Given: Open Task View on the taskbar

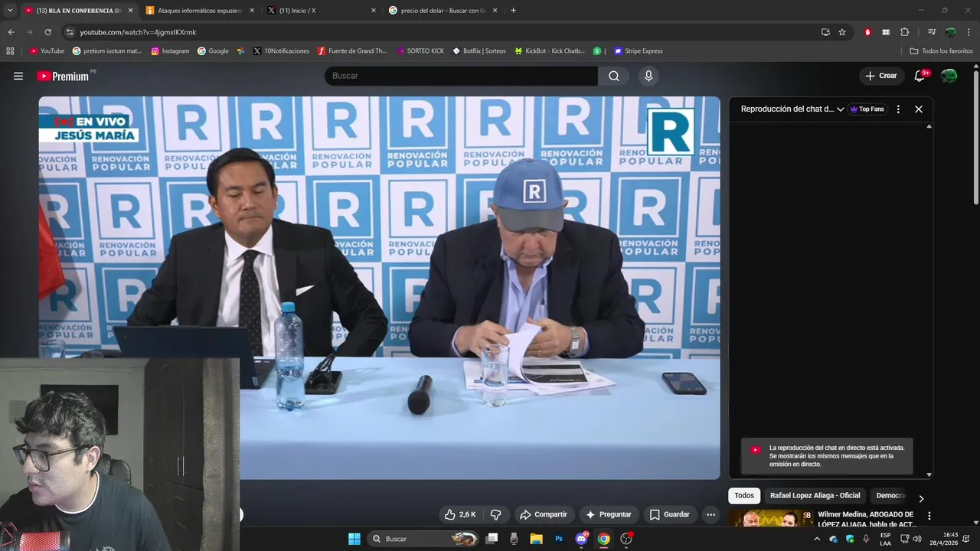Looking at the screenshot, I should (x=492, y=539).
